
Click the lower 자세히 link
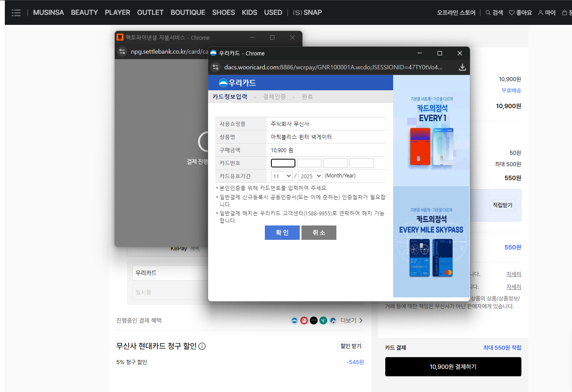(514, 287)
